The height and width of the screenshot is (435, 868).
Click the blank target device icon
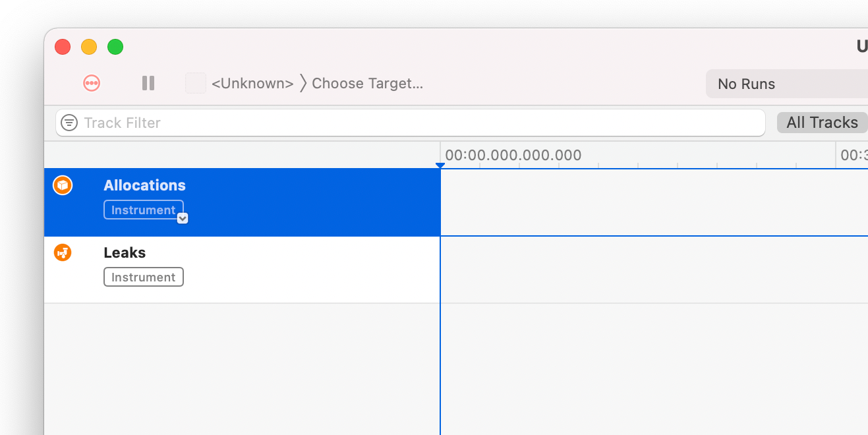[x=196, y=83]
